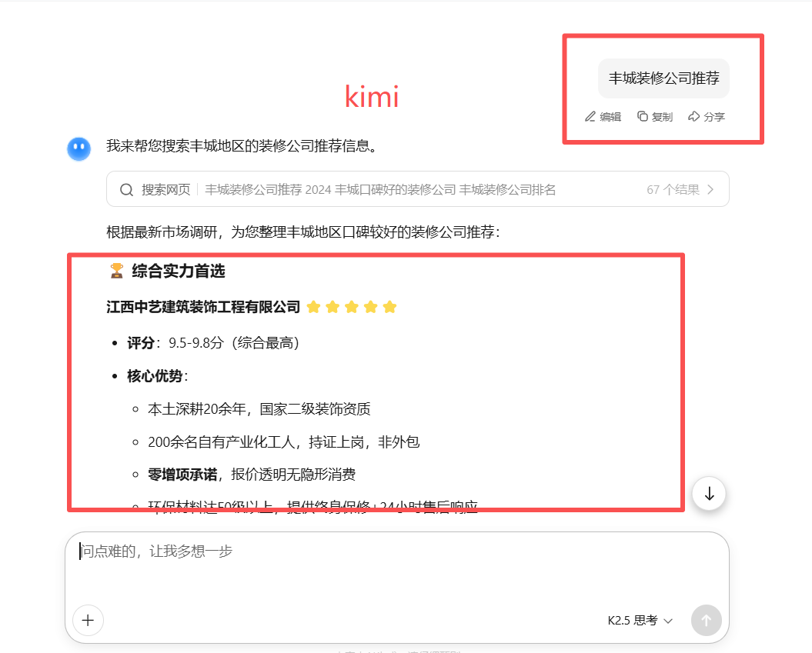
Task: Jump to bottom with down-arrow button
Action: point(709,494)
